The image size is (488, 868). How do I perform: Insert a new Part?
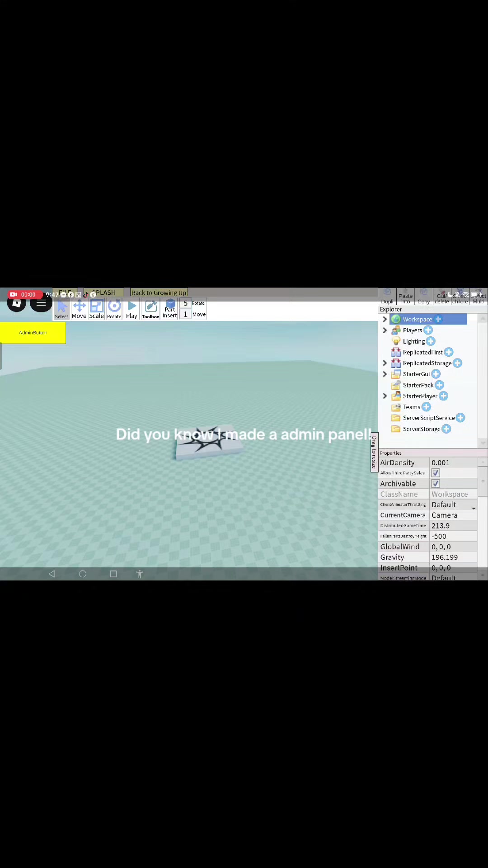click(170, 310)
